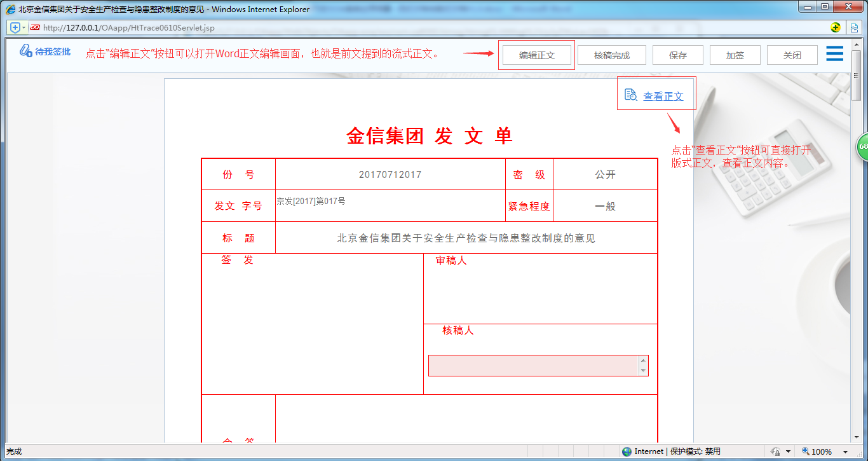The width and height of the screenshot is (868, 461).
Task: Open the zoom level dropdown in the status bar
Action: 846,451
